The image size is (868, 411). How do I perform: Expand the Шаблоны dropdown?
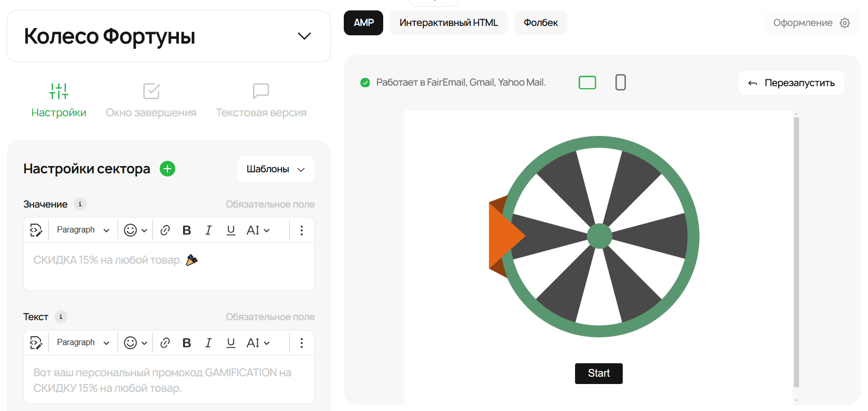(x=275, y=169)
